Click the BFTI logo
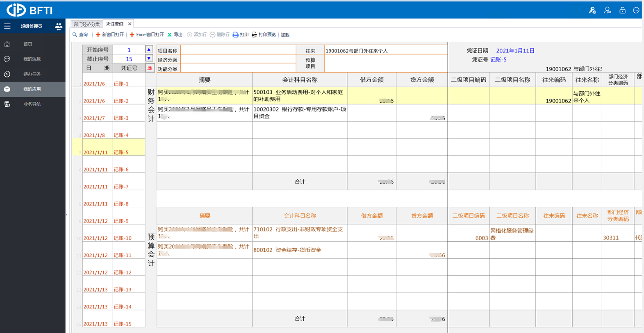The height and width of the screenshot is (333, 644). coord(30,10)
